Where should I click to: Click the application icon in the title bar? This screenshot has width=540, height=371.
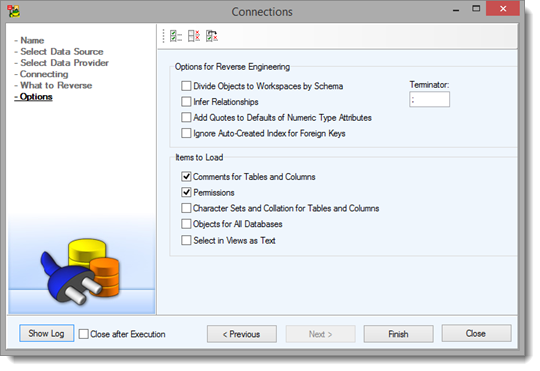pos(14,11)
